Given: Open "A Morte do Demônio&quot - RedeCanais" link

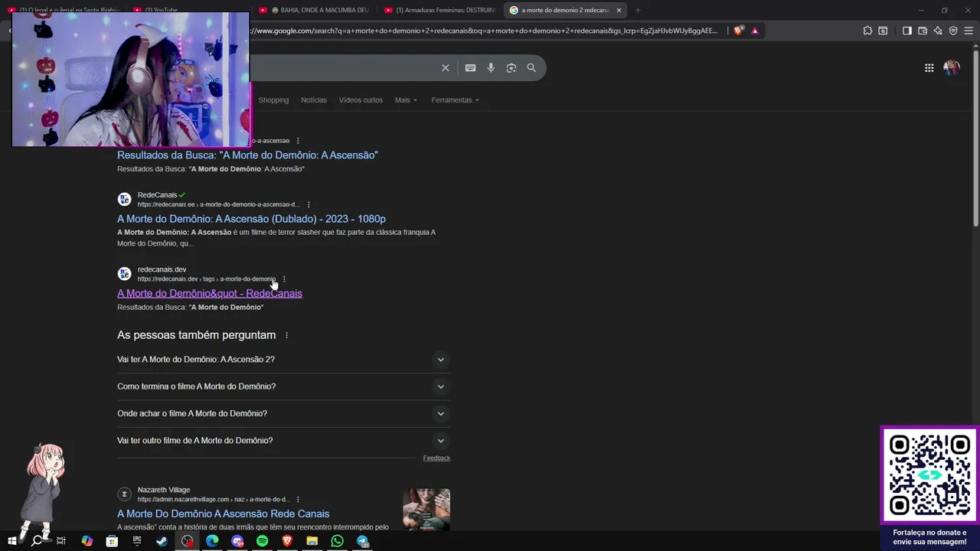Looking at the screenshot, I should pyautogui.click(x=210, y=294).
